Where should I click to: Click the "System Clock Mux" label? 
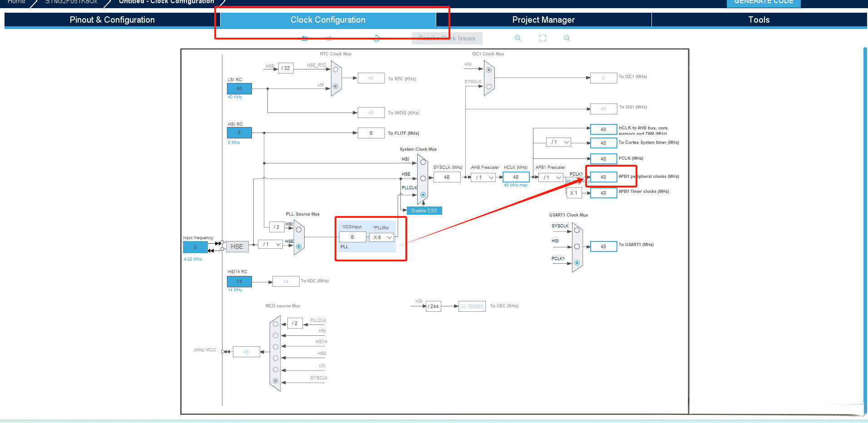pyautogui.click(x=418, y=149)
